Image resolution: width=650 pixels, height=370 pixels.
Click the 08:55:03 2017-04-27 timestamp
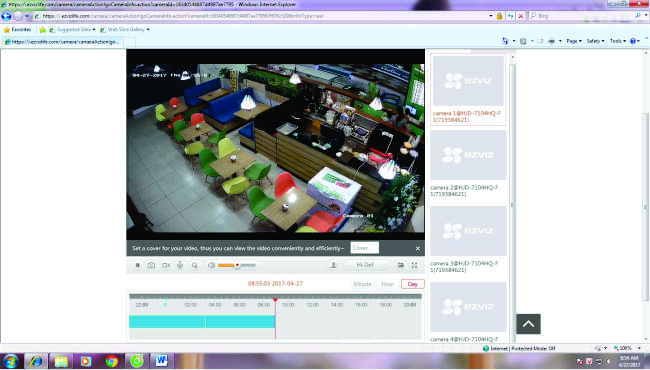275,284
